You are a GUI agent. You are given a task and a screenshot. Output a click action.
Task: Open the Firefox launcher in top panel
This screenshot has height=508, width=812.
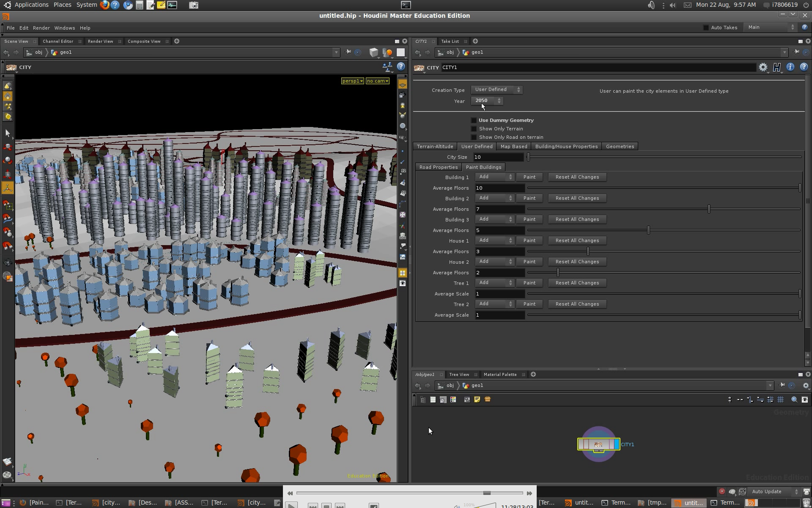tap(104, 5)
